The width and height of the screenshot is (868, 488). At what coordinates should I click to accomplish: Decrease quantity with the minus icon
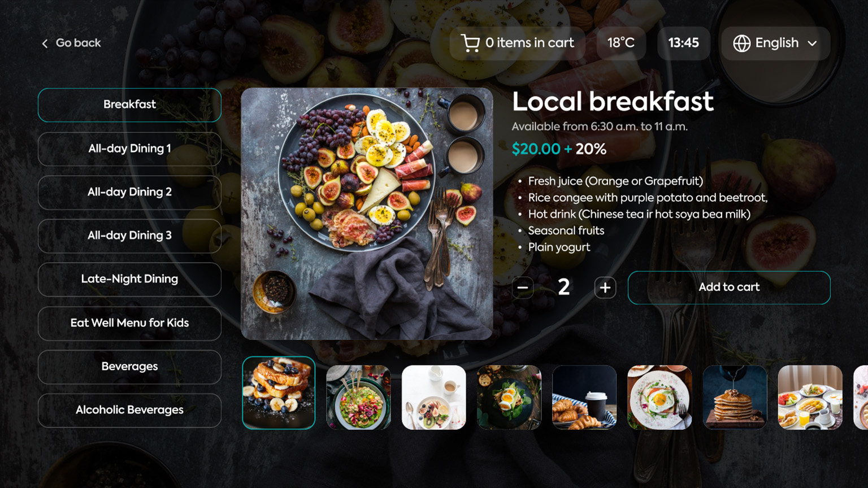[x=523, y=287]
